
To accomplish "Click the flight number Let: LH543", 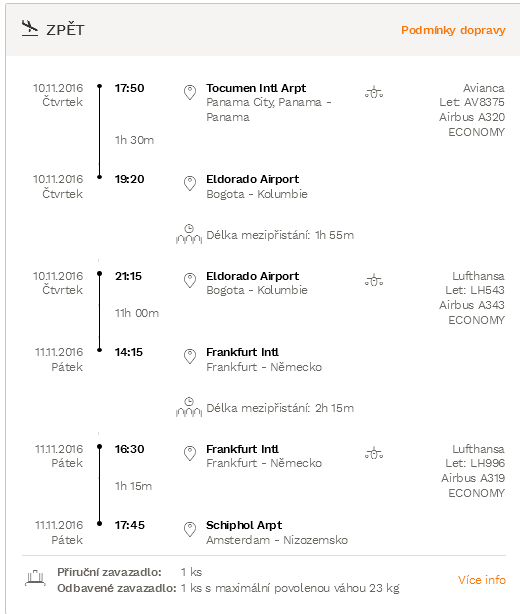I will click(x=475, y=290).
